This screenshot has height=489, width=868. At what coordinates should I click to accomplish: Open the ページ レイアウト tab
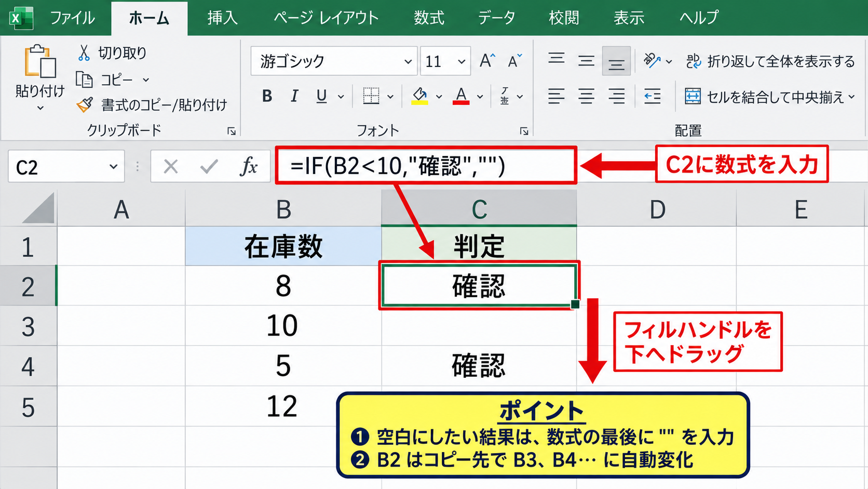point(326,18)
